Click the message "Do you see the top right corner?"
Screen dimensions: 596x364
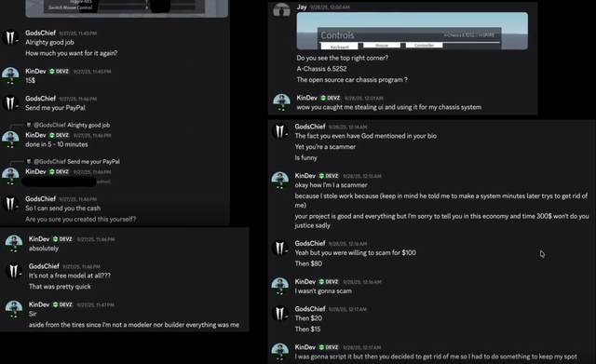click(x=343, y=58)
